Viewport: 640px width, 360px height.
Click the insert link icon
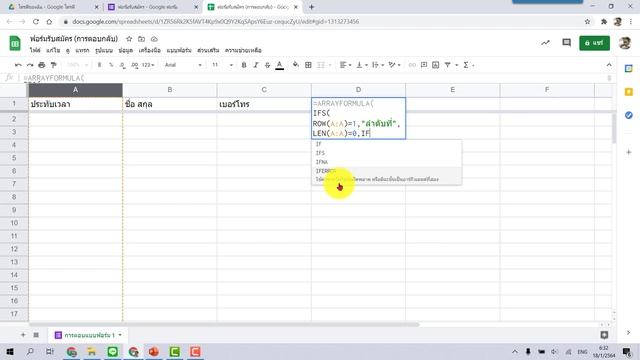(x=412, y=65)
